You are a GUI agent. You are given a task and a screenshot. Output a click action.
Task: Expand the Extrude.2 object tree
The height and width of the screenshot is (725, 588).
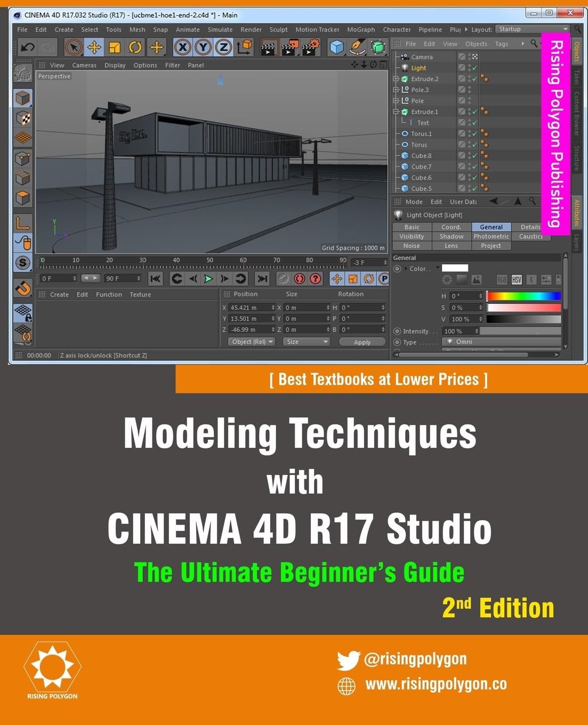[396, 79]
